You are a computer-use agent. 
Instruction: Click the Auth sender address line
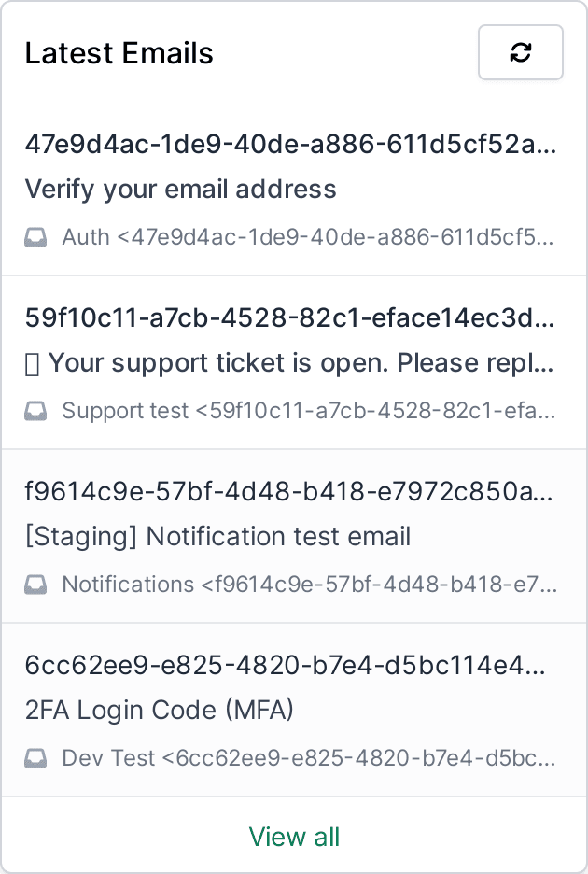click(308, 236)
